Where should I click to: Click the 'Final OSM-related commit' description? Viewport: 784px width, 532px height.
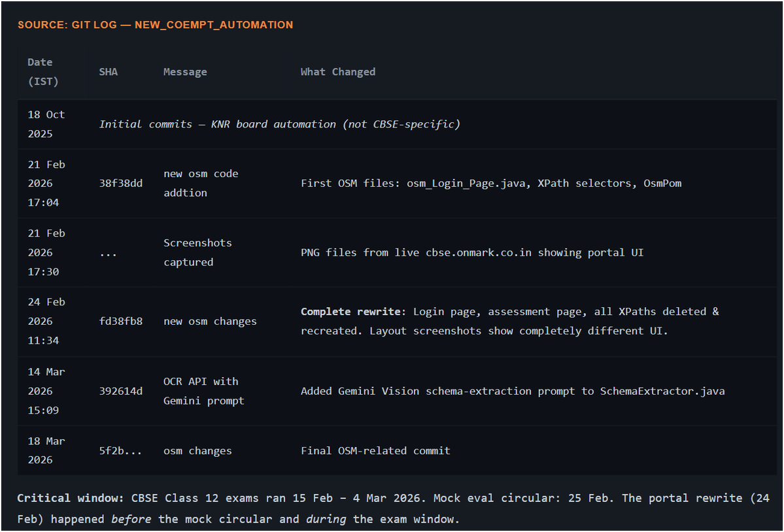point(375,450)
